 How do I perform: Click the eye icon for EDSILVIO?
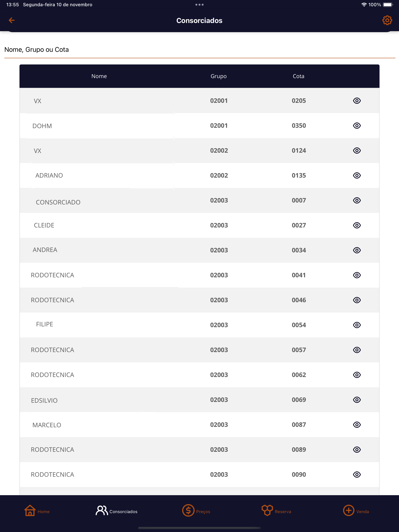coord(357,400)
